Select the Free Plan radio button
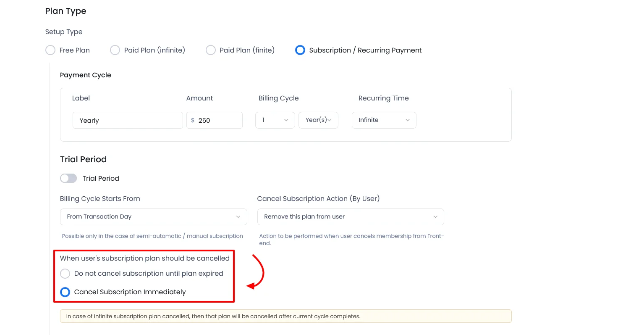 [50, 50]
